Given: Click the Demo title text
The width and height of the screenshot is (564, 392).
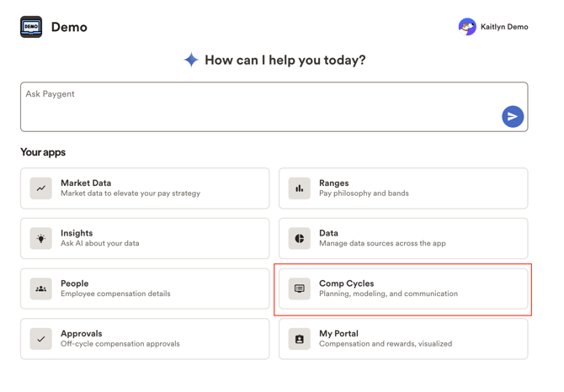Looking at the screenshot, I should point(69,27).
